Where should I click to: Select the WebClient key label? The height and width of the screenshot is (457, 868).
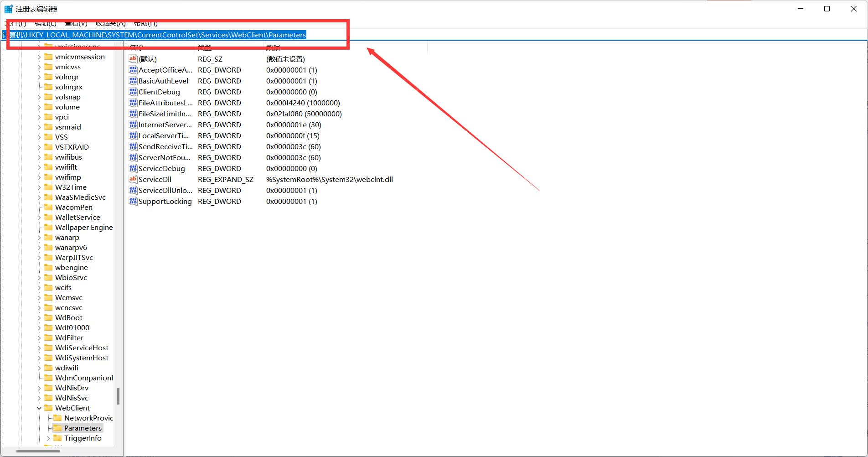coord(72,408)
